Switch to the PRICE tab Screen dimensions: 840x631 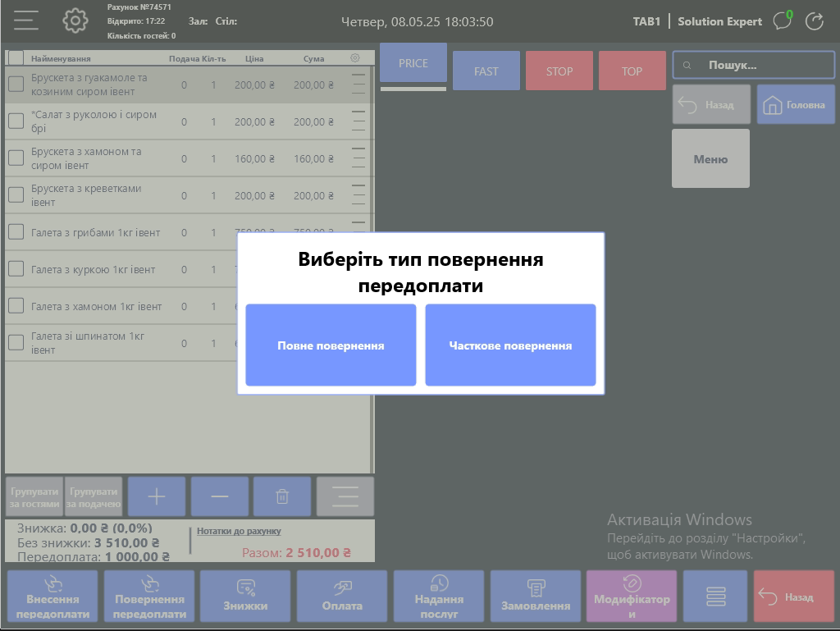(x=413, y=64)
